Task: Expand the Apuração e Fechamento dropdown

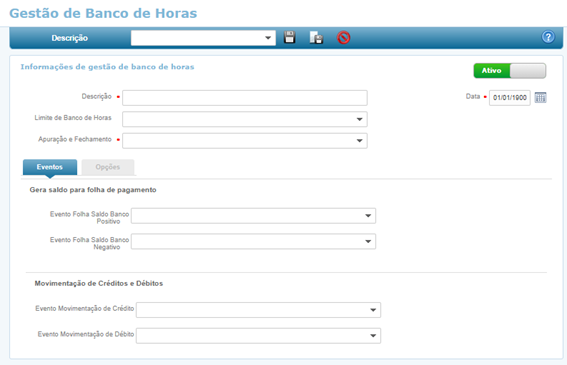Action: coord(245,141)
